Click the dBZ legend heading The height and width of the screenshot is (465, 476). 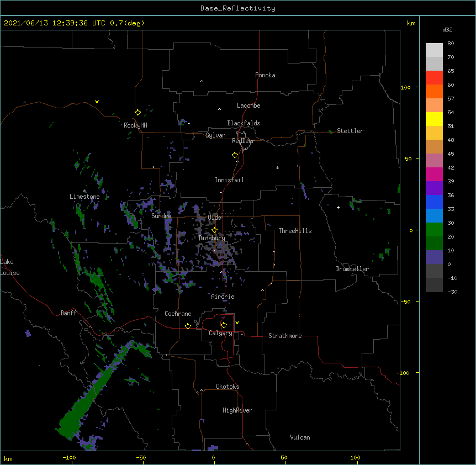(447, 30)
